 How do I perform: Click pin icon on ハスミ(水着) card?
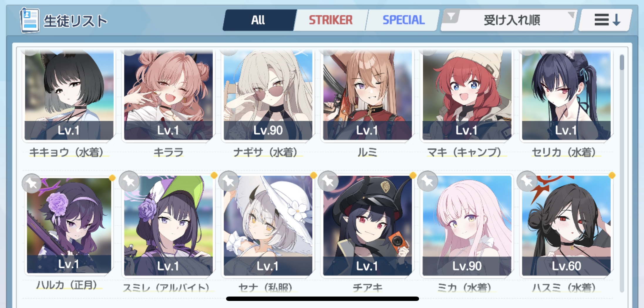click(527, 181)
